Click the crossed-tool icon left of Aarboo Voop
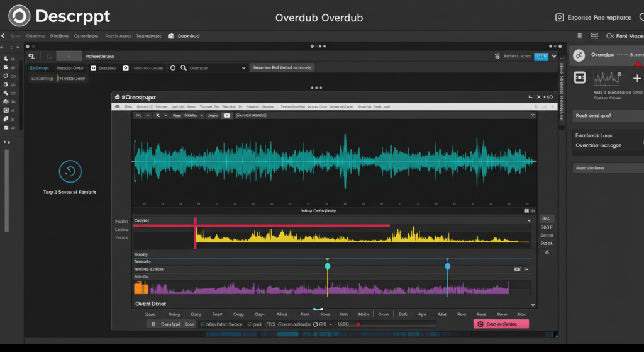 [x=497, y=56]
